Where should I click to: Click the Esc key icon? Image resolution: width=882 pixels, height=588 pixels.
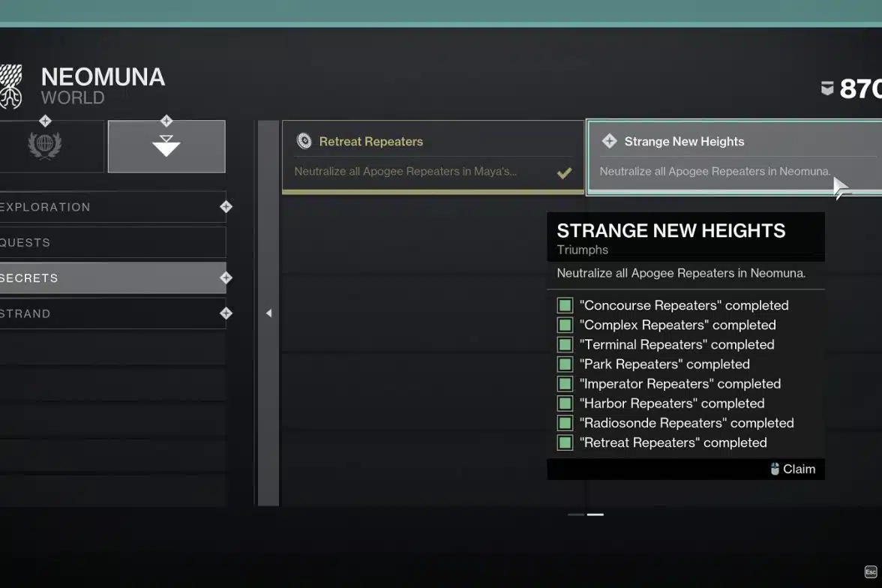[x=871, y=571]
